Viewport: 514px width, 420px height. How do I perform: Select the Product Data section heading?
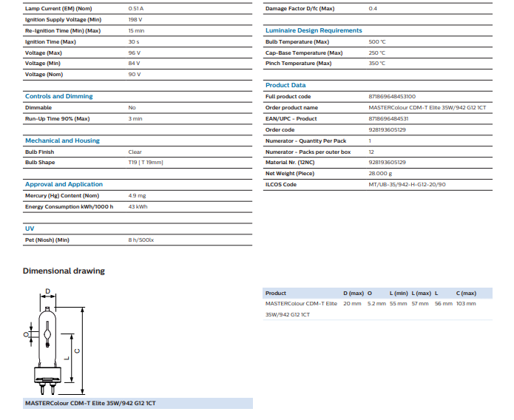coord(285,85)
